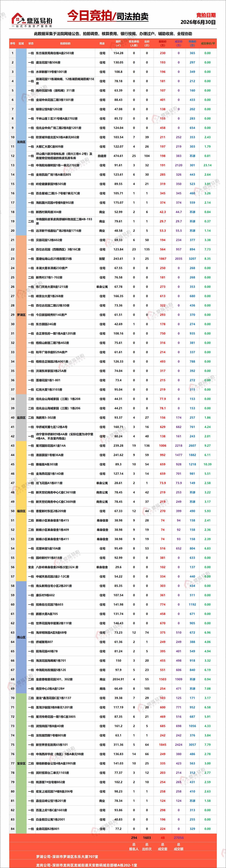
Task: Click the total 27056 成交额 value
Action: tap(179, 837)
